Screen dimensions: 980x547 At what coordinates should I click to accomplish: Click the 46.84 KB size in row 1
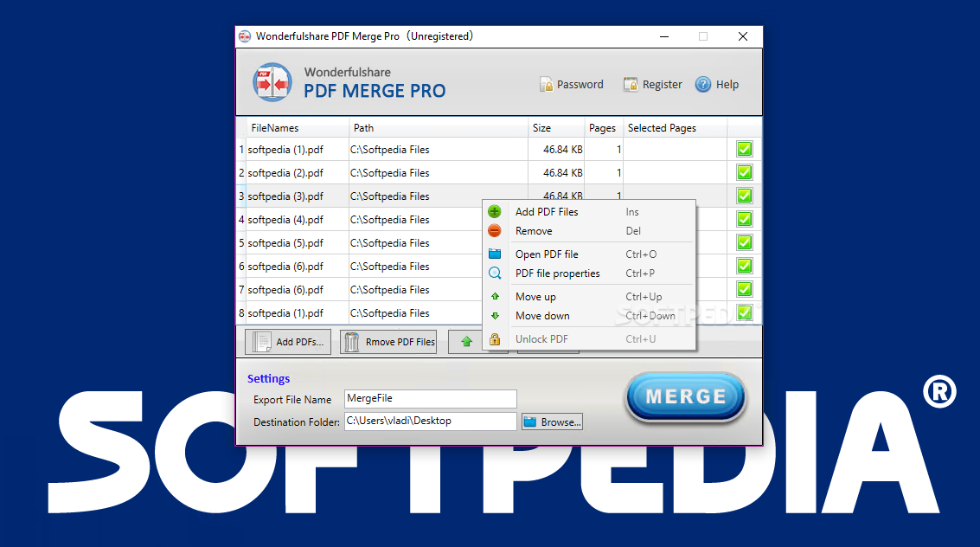tap(562, 150)
